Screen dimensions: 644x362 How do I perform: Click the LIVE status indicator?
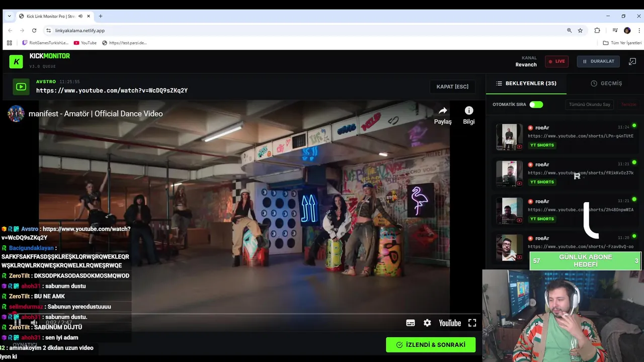coord(557,61)
